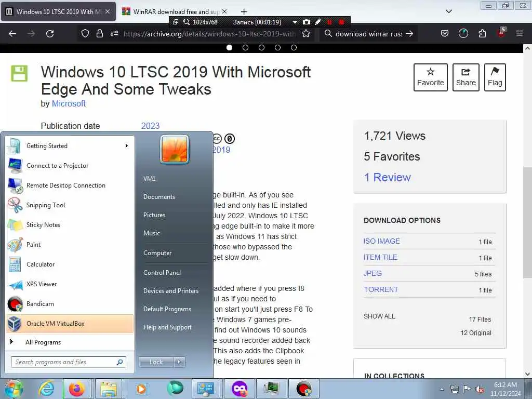Open the 1 Review link

(388, 177)
